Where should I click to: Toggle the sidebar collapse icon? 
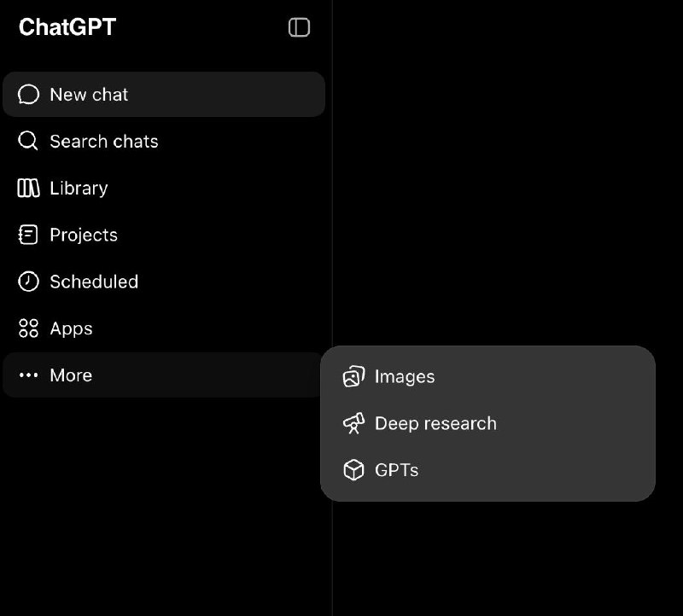click(x=299, y=27)
